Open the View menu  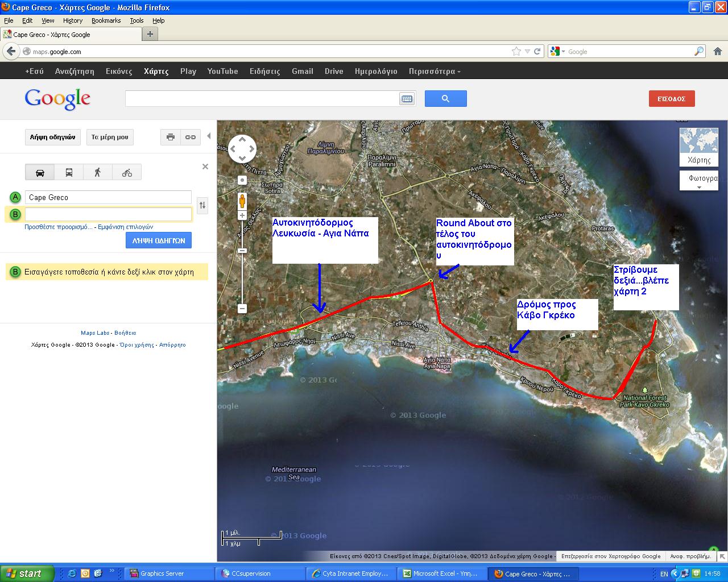pyautogui.click(x=48, y=20)
